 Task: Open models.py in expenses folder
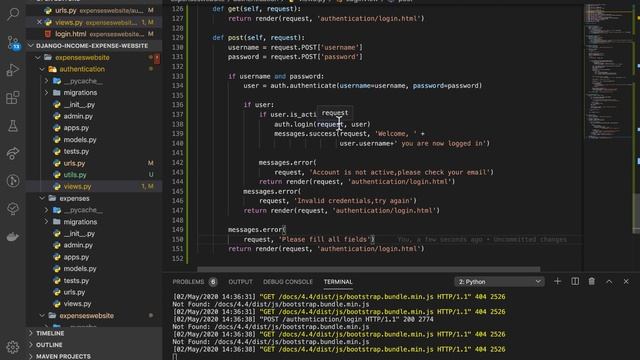(94, 269)
